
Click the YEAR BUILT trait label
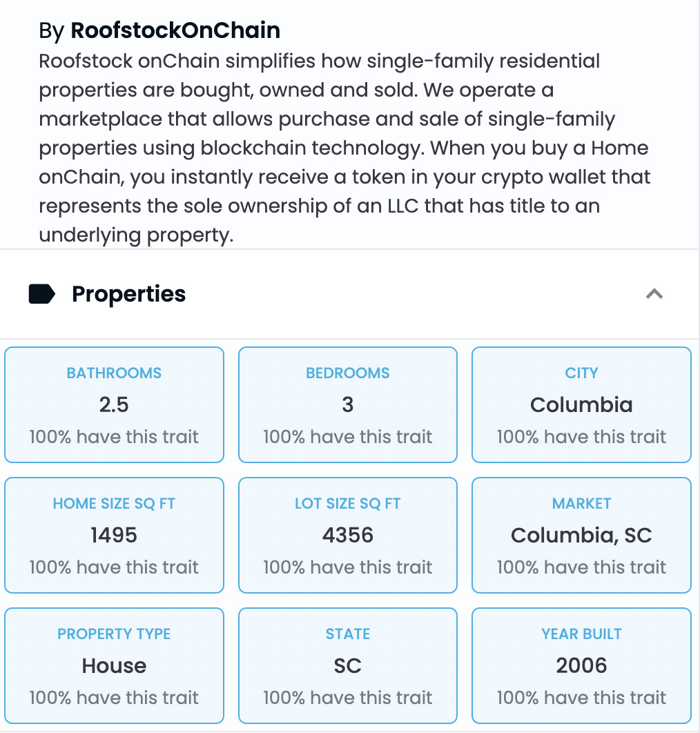pos(581,634)
